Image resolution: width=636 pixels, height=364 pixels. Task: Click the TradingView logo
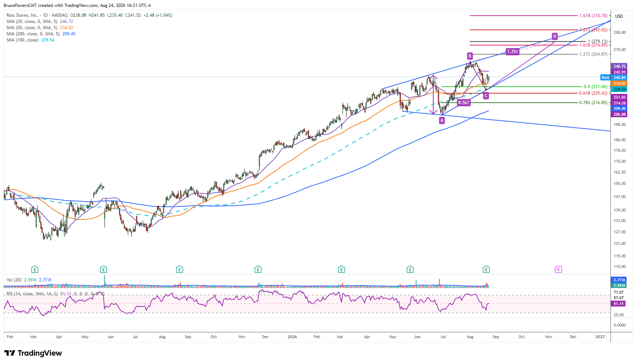(x=33, y=353)
